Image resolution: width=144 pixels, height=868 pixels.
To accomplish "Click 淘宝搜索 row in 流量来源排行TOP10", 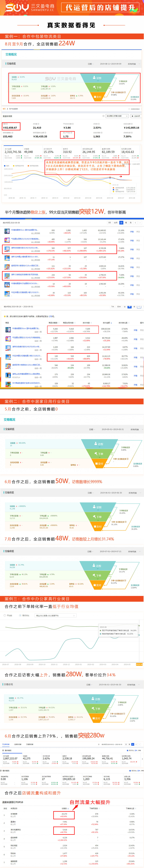I will pyautogui.click(x=72, y=815).
